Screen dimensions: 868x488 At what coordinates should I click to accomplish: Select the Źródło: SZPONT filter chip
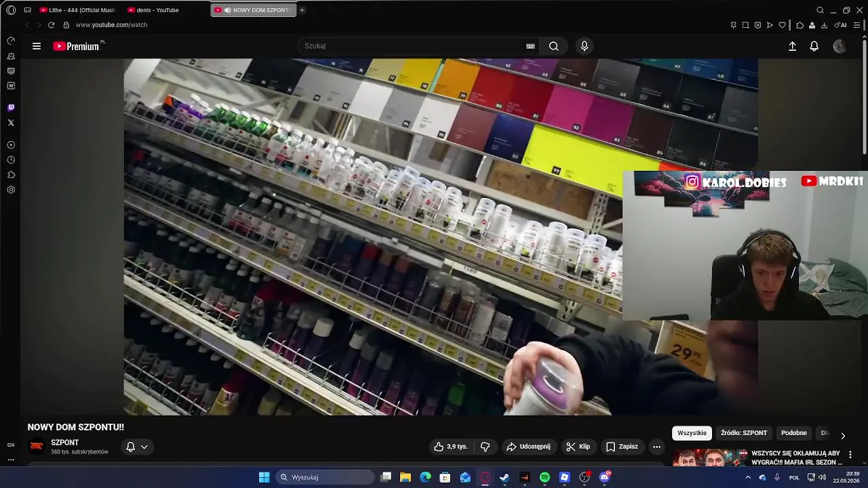pos(744,433)
